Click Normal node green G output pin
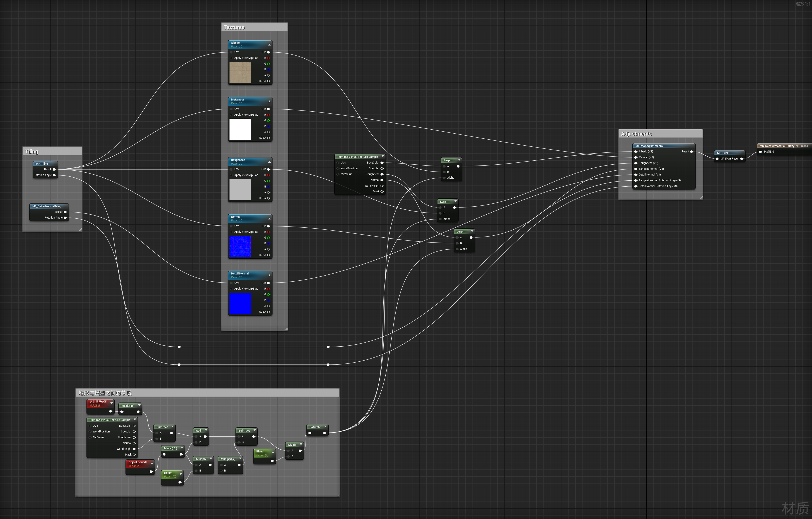 tap(269, 238)
